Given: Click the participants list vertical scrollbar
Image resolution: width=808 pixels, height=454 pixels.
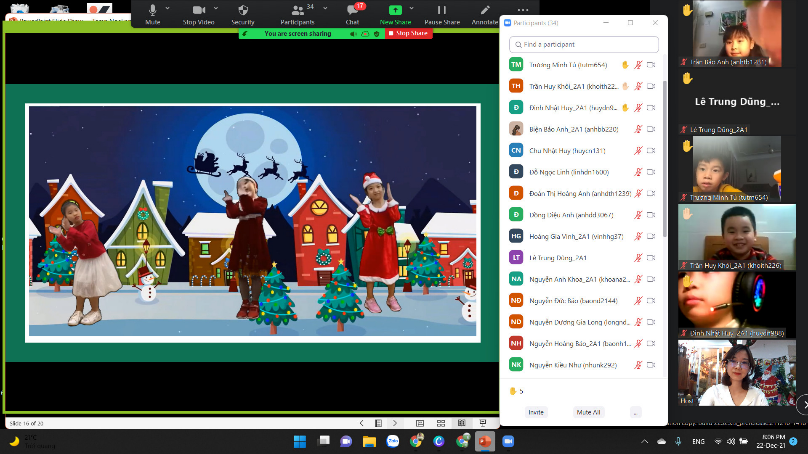Looking at the screenshot, I should pos(665,150).
